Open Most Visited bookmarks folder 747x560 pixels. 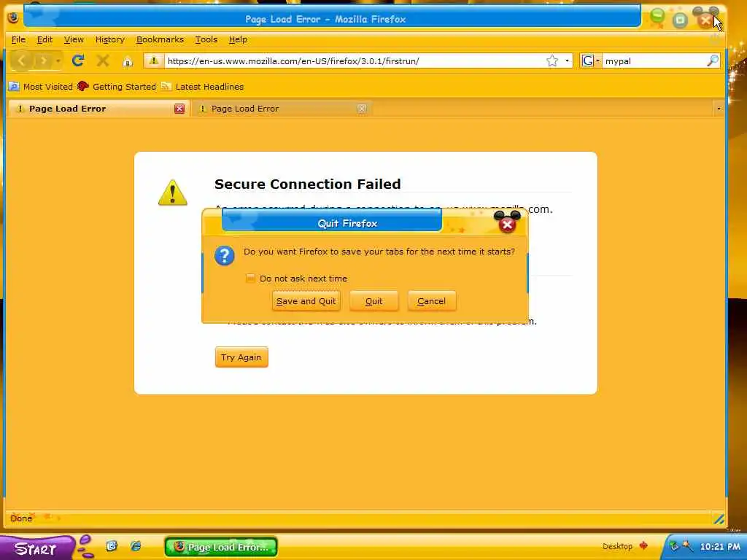[41, 87]
